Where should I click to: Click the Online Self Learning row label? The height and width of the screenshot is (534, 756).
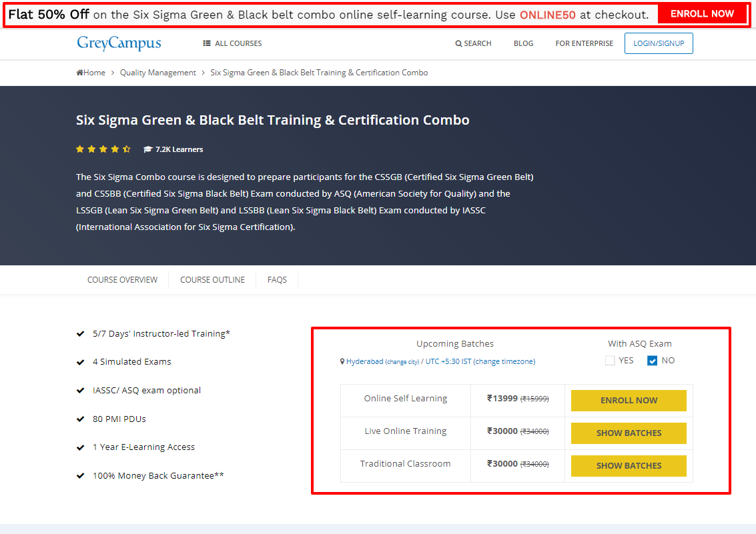tap(406, 399)
